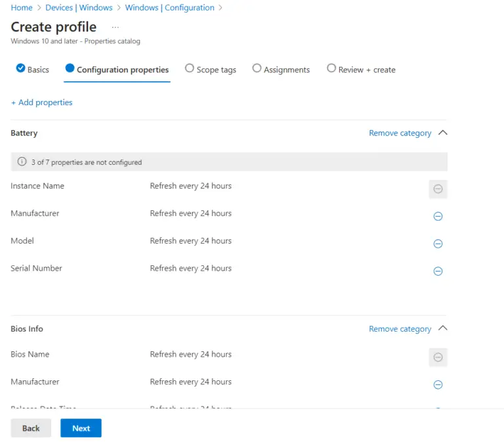The width and height of the screenshot is (504, 442).
Task: Open the ellipsis menu beside Create profile
Action: [x=115, y=28]
